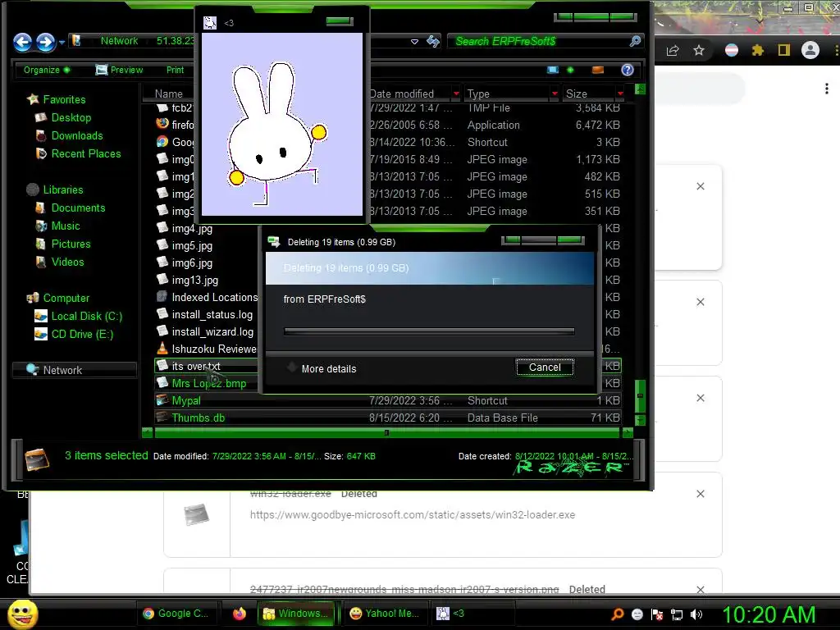This screenshot has height=630, width=840.
Task: Open the Organize menu
Action: tap(46, 70)
